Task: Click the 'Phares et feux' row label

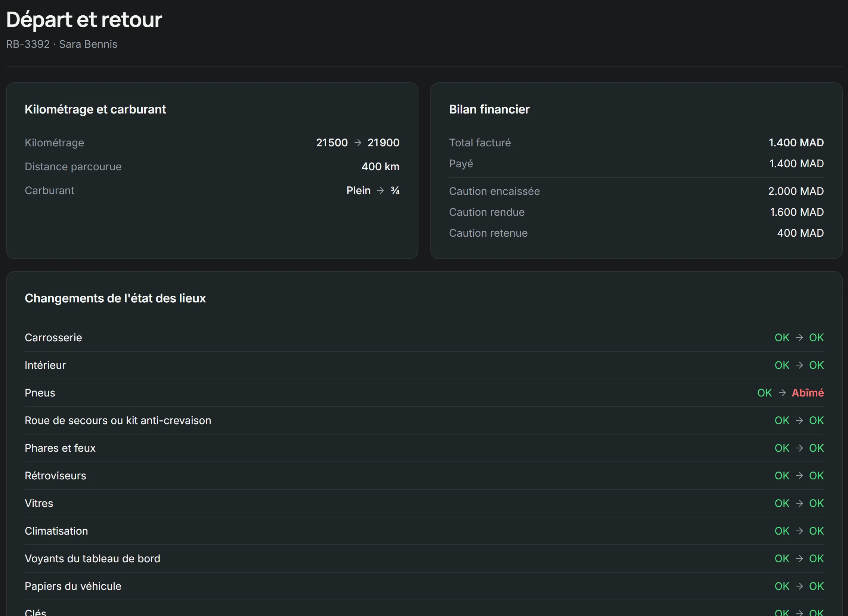Action: [60, 448]
